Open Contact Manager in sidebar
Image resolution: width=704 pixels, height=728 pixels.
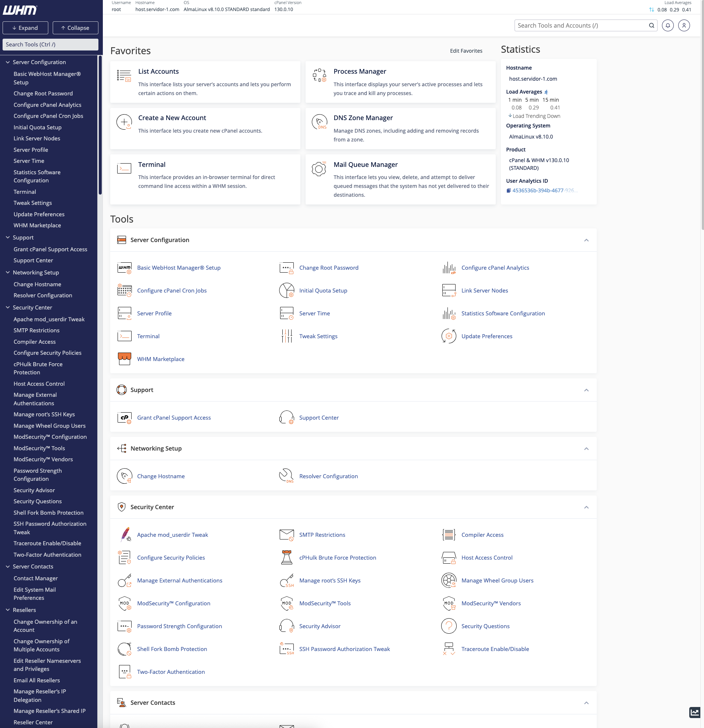click(x=36, y=578)
